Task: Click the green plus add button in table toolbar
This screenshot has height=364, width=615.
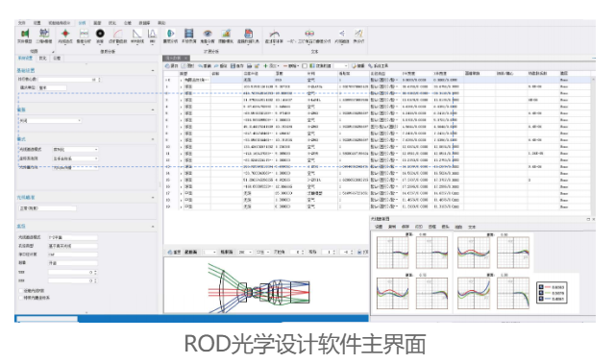Action: (x=271, y=66)
